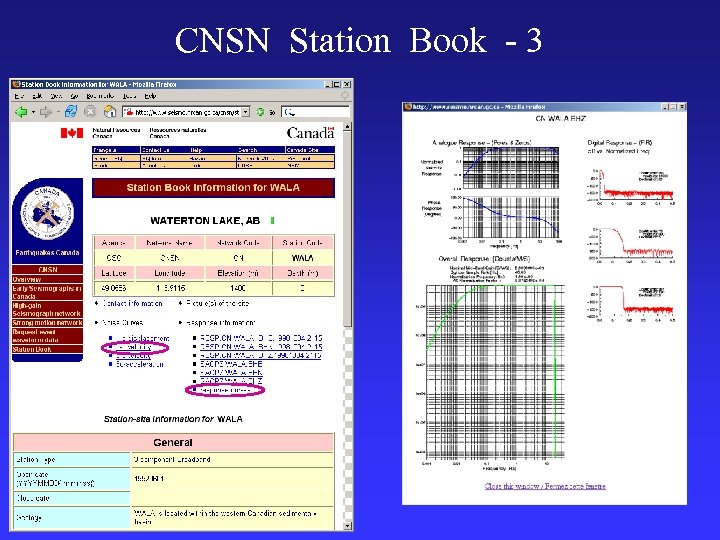Open the Tools menu in Firefox
This screenshot has width=720, height=540.
129,96
